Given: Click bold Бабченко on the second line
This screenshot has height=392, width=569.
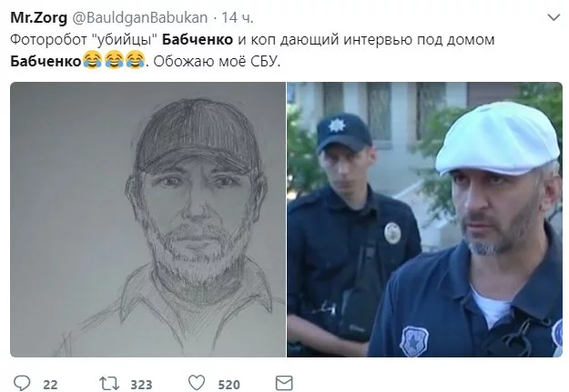Looking at the screenshot, I should [46, 62].
